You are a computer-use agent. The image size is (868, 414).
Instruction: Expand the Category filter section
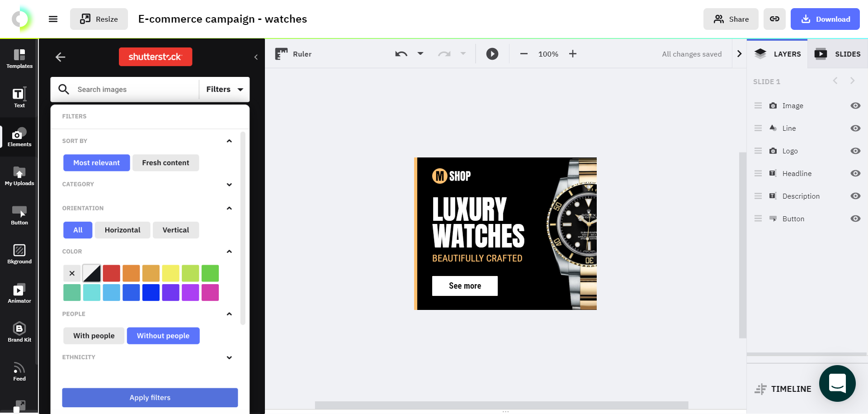[x=229, y=185]
